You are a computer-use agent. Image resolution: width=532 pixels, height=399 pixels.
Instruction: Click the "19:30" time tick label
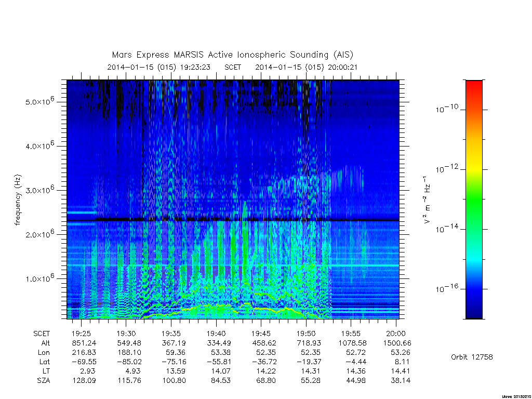point(126,334)
